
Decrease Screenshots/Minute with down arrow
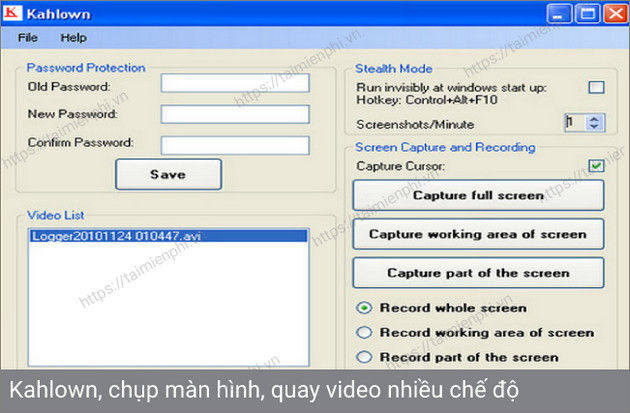pos(596,127)
